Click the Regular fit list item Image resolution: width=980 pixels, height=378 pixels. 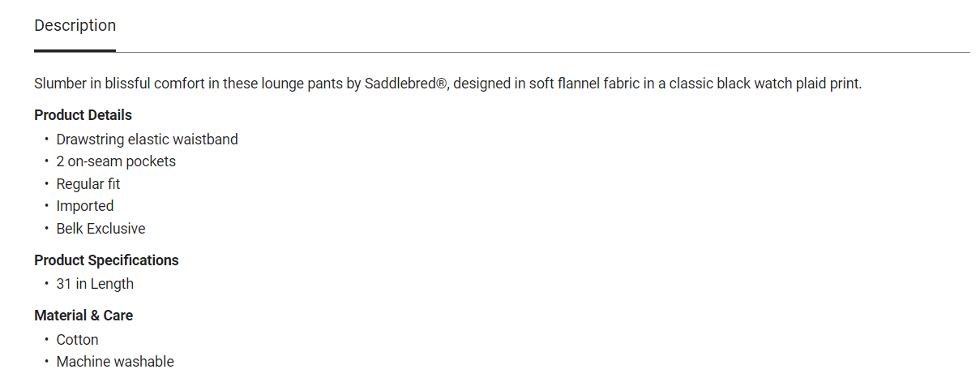point(88,184)
